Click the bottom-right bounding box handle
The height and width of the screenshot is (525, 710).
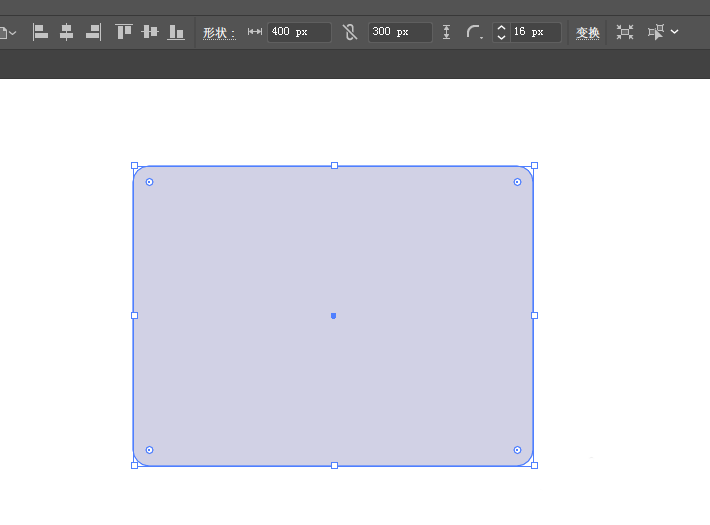534,465
